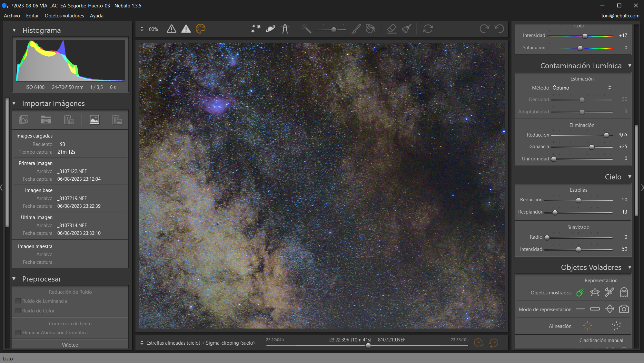
Task: Click the toni@nebulb.com account link
Action: click(620, 15)
